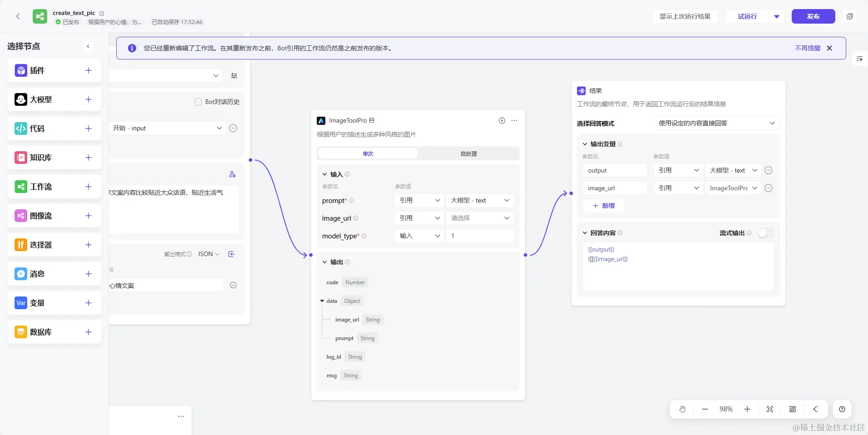
Task: Click the help question-mark icon
Action: click(x=842, y=409)
